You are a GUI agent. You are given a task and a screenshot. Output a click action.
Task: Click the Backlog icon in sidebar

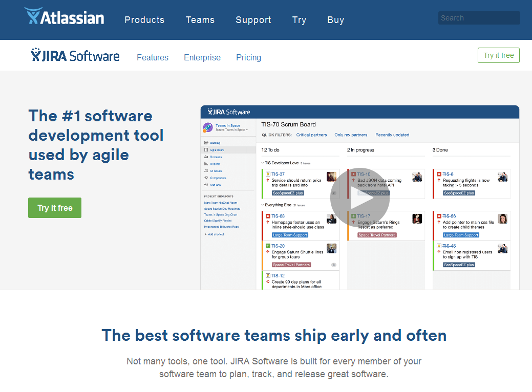pyautogui.click(x=206, y=143)
